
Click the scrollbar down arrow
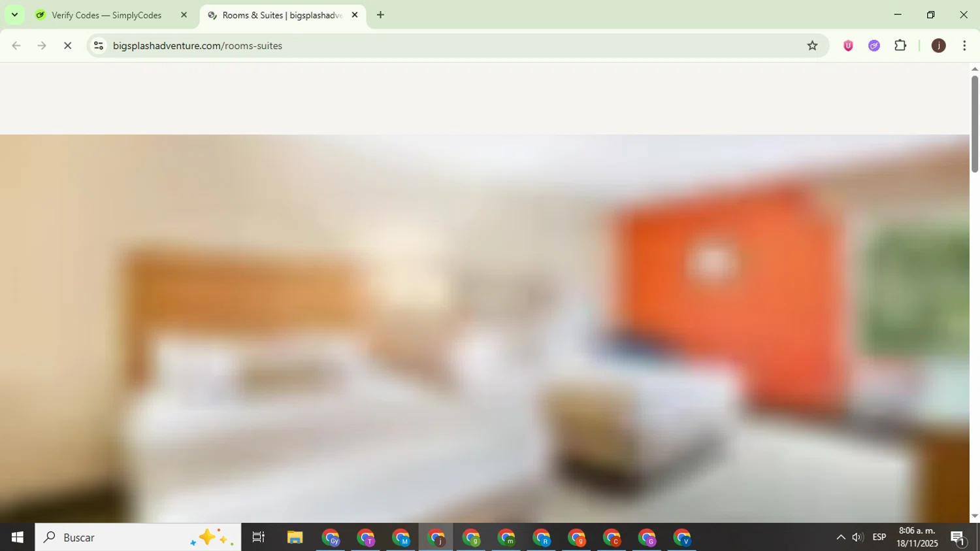coord(975,516)
